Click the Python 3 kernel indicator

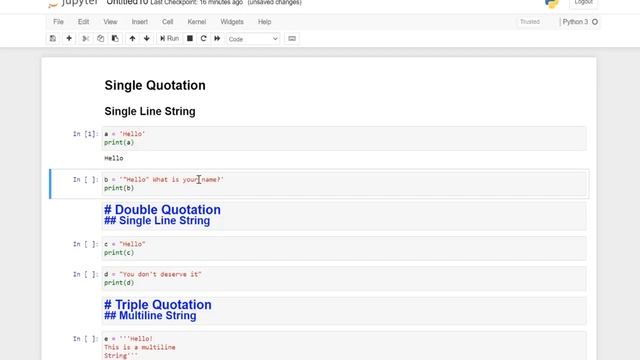580,22
